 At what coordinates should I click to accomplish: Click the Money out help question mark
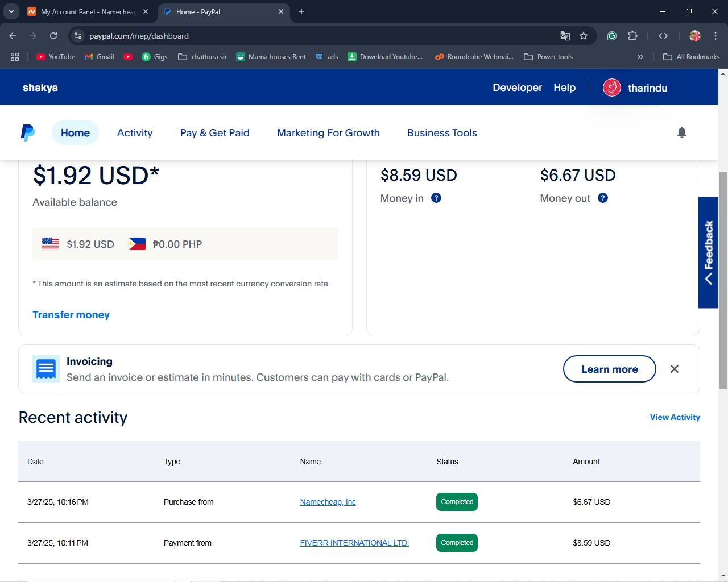tap(603, 198)
